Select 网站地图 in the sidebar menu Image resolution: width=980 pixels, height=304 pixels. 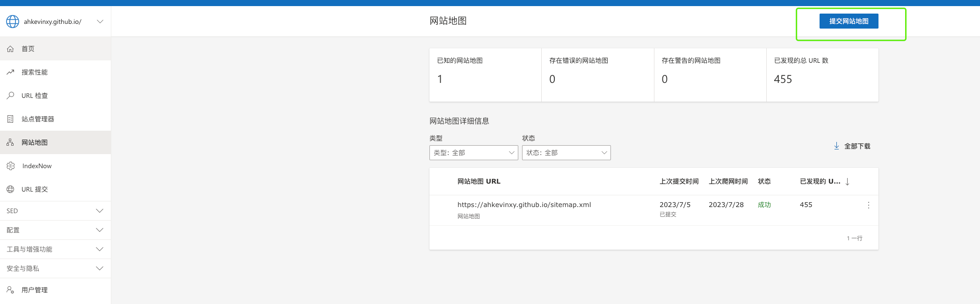click(x=35, y=142)
